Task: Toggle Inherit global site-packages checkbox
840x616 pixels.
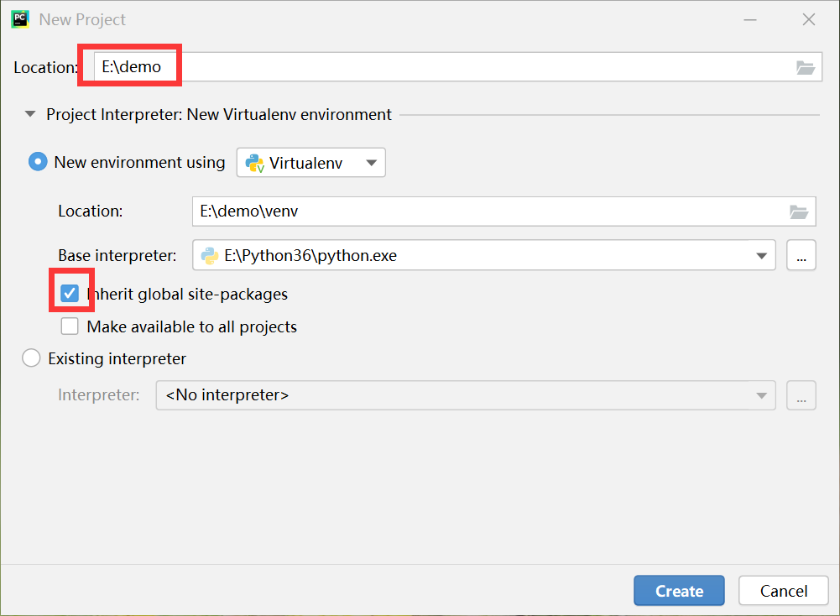Action: (x=70, y=294)
